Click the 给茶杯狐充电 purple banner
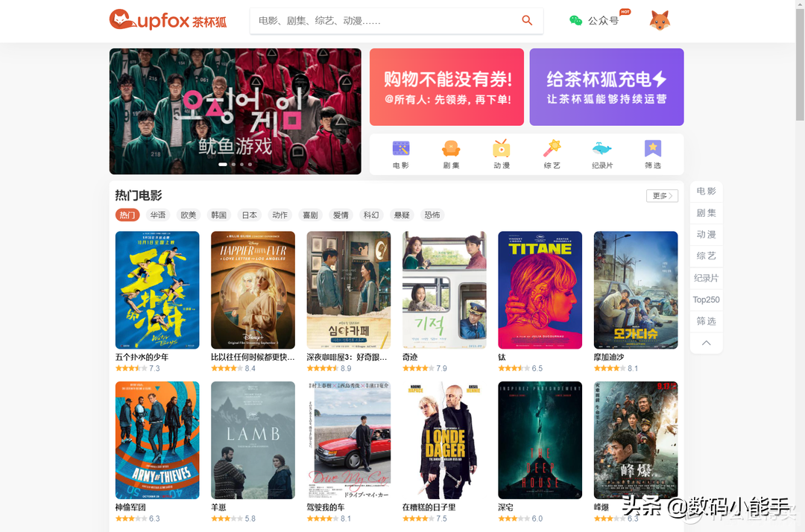Image resolution: width=805 pixels, height=532 pixels. coord(607,87)
